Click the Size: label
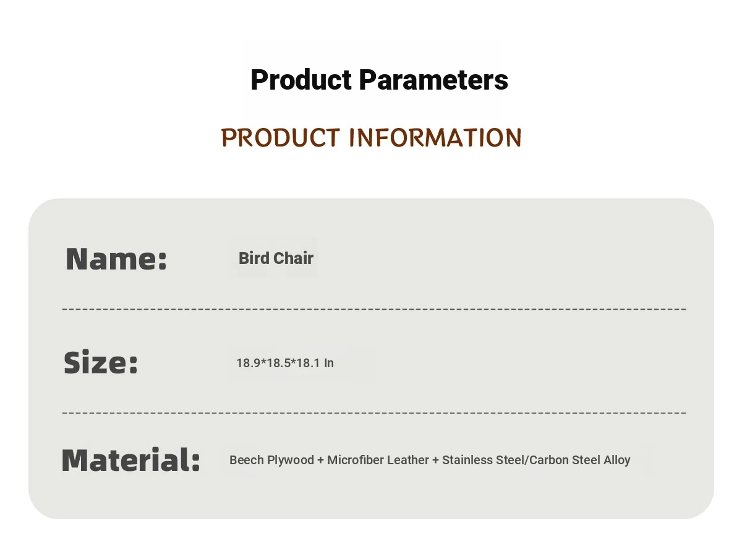Viewport: 742px width, 560px height. pyautogui.click(x=101, y=362)
